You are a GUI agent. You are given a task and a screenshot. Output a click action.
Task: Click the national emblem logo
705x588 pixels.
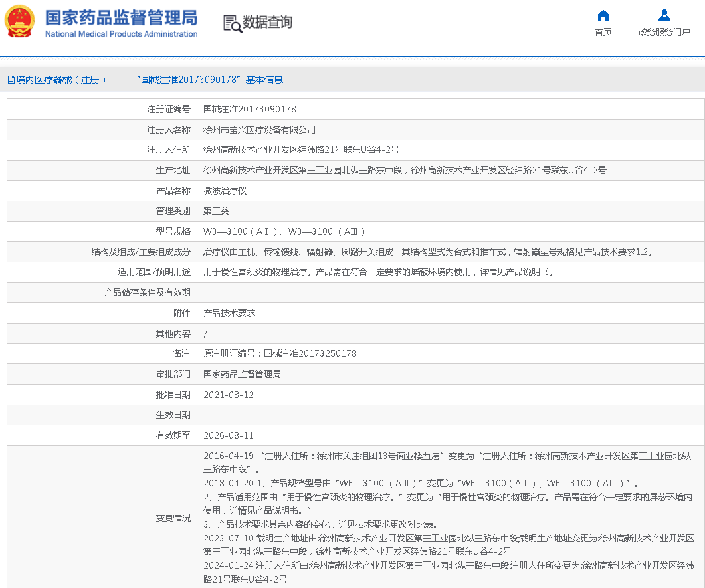(x=19, y=21)
